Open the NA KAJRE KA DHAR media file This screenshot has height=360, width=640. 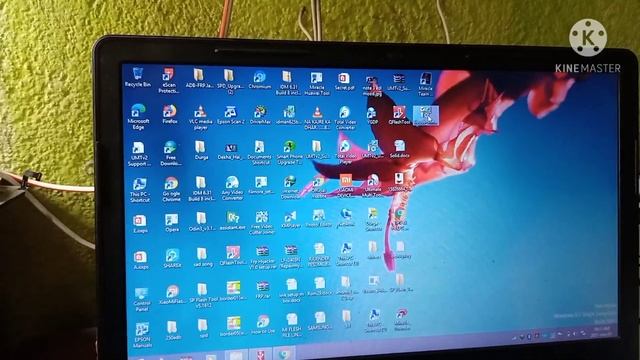(x=317, y=118)
